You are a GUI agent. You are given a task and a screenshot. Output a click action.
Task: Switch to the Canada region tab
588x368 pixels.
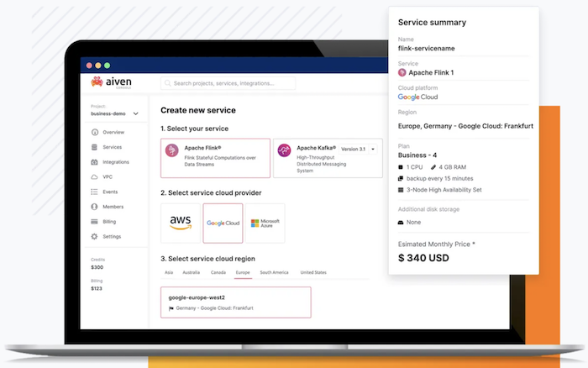[218, 272]
